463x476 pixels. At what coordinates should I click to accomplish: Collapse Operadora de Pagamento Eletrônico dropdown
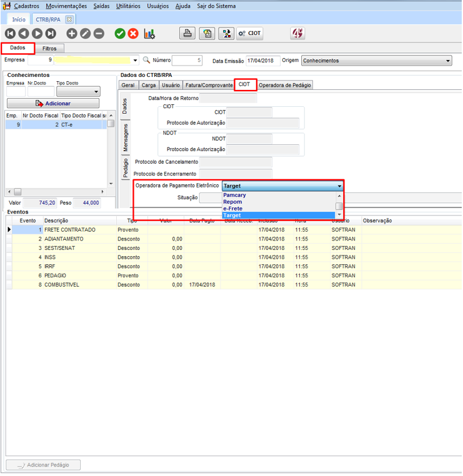[x=339, y=186]
